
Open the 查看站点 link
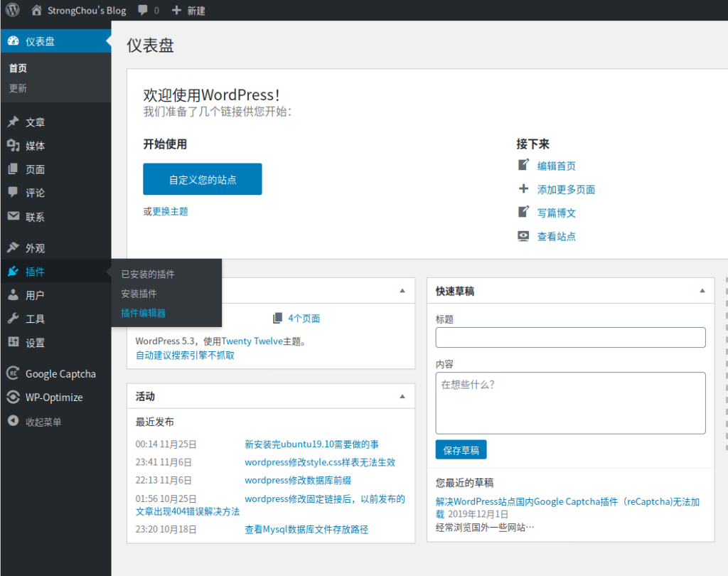pos(556,236)
